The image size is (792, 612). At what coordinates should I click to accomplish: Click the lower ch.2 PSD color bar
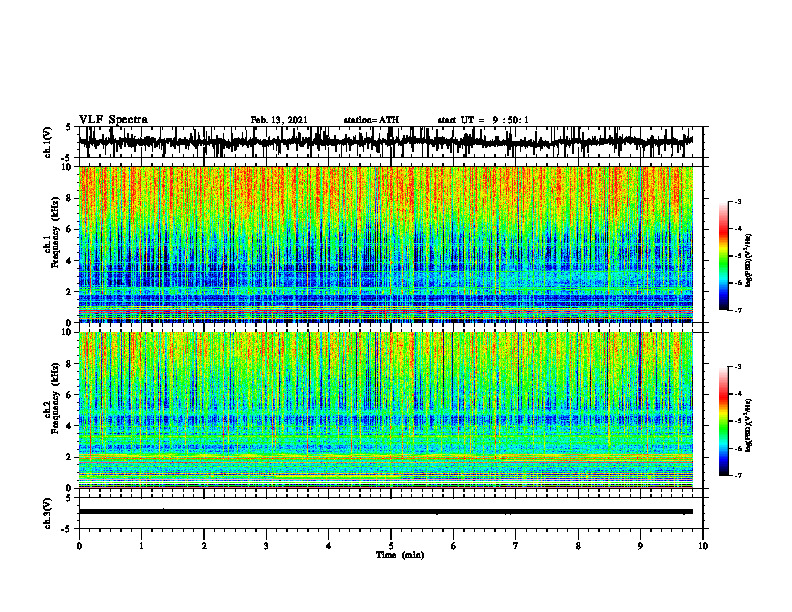pos(723,421)
